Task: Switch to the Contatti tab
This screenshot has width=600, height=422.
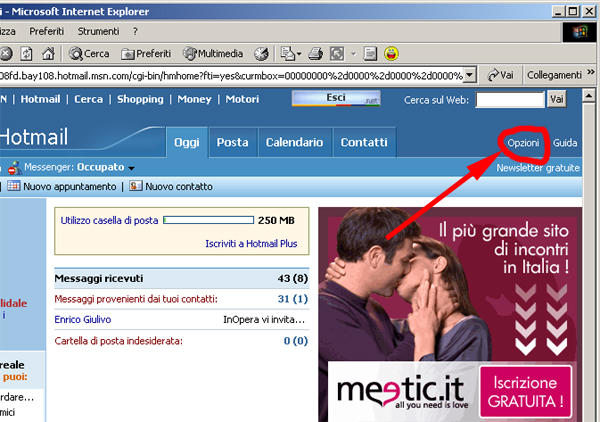Action: coord(364,142)
